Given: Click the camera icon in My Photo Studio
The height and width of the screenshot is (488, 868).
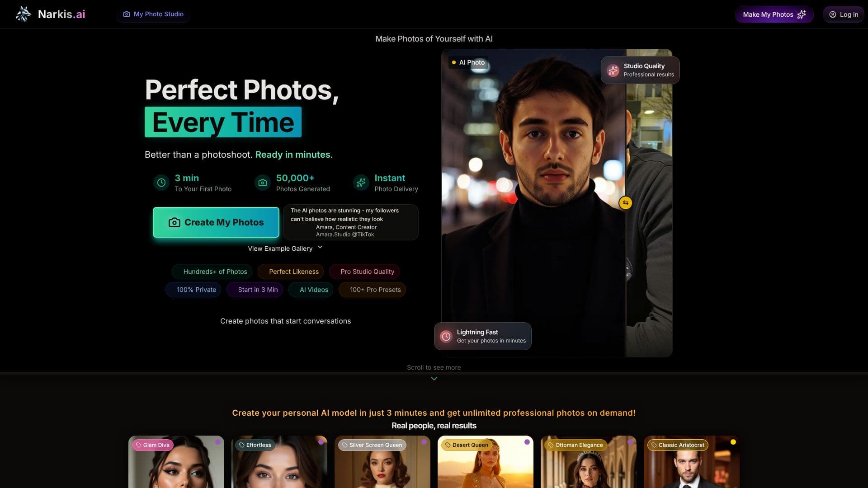Looking at the screenshot, I should click(127, 14).
